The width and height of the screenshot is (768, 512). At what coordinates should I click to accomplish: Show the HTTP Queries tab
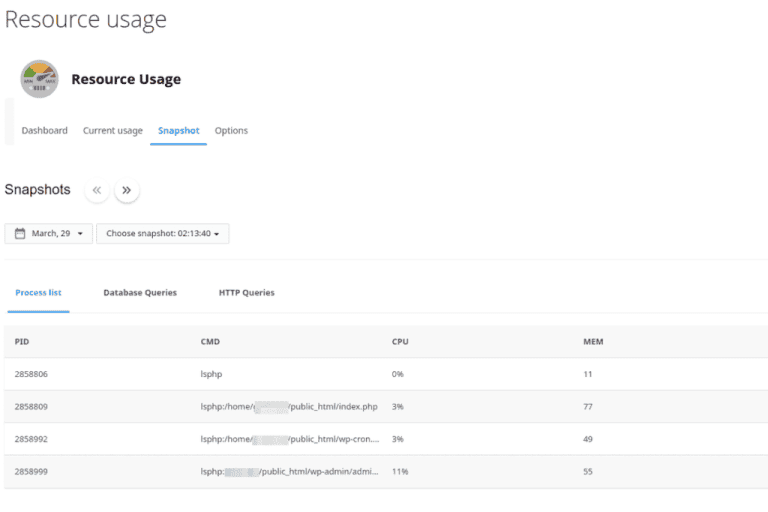point(246,293)
